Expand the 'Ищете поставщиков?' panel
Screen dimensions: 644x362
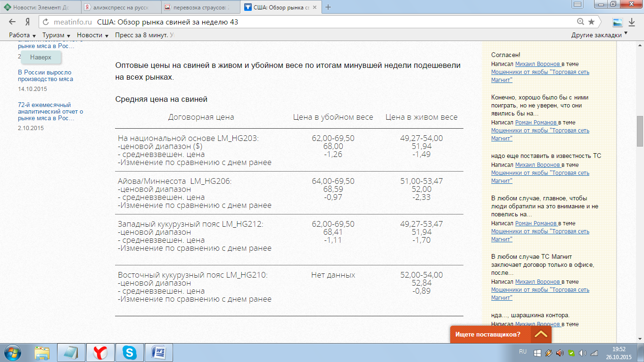[541, 334]
